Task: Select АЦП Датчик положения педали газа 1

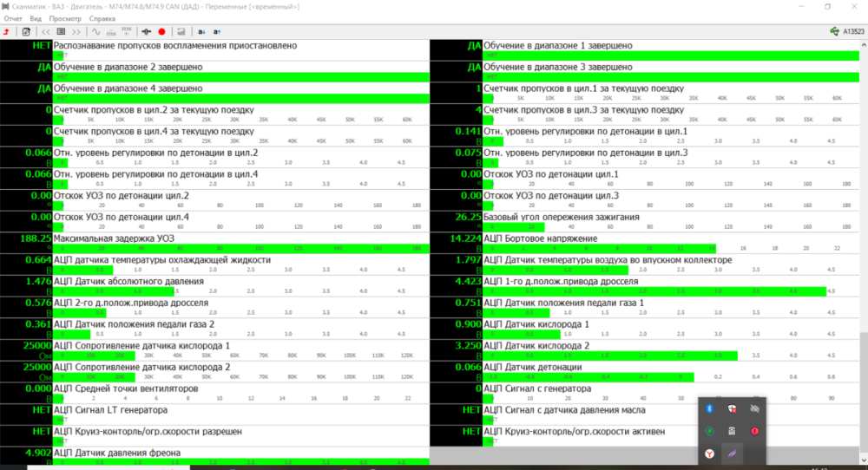Action: point(644,308)
